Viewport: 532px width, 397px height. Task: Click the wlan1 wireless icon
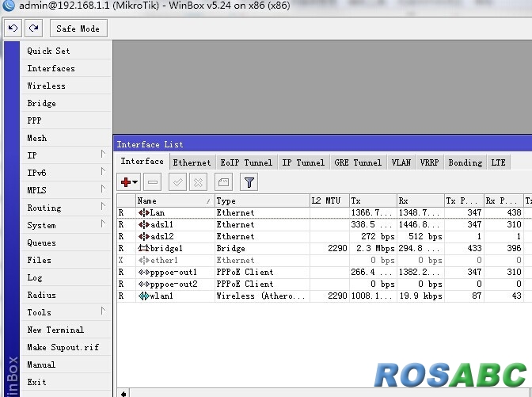[143, 296]
